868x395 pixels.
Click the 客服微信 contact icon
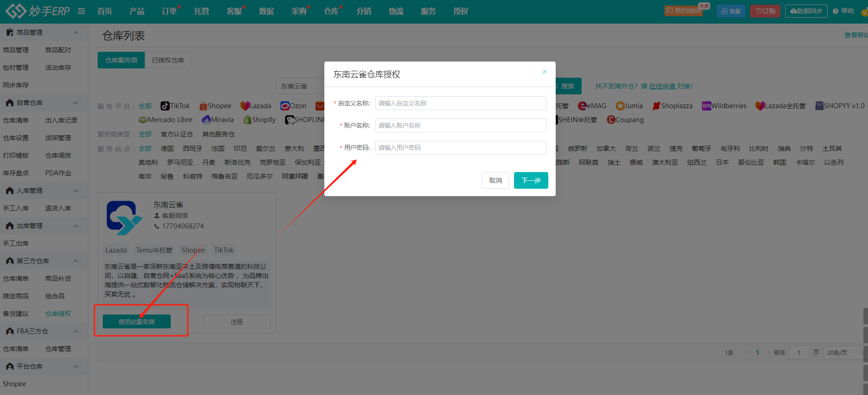pyautogui.click(x=157, y=216)
